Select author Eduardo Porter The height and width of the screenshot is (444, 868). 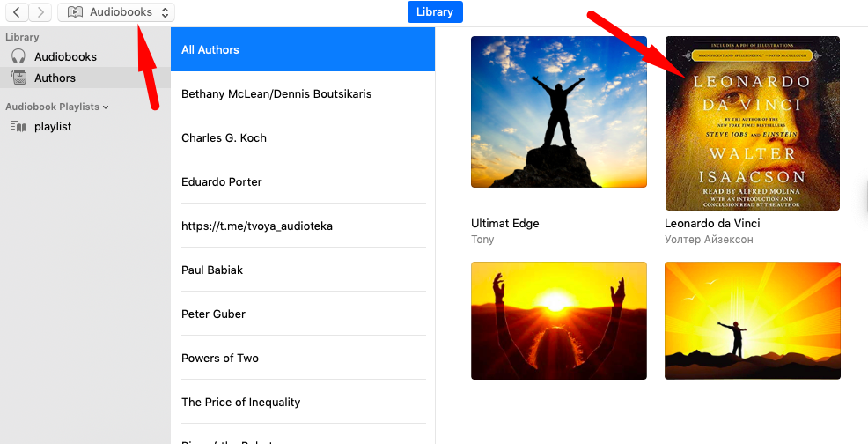point(303,181)
